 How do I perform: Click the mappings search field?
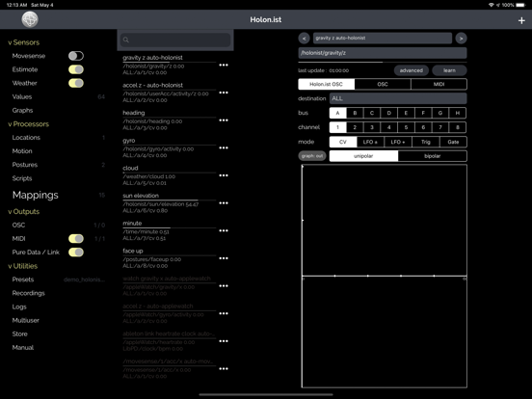point(175,40)
